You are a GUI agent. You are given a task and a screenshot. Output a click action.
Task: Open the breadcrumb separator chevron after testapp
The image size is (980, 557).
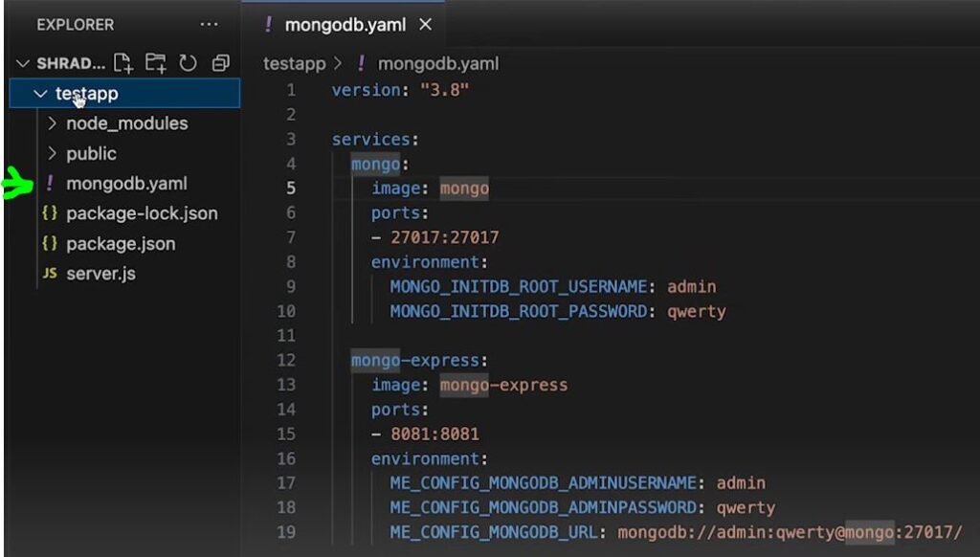click(338, 63)
